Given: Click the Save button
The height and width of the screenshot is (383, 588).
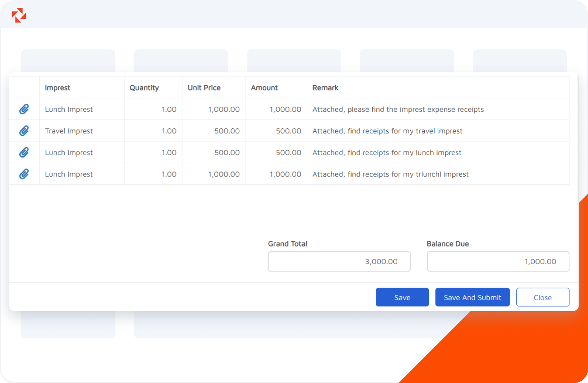Looking at the screenshot, I should point(402,297).
